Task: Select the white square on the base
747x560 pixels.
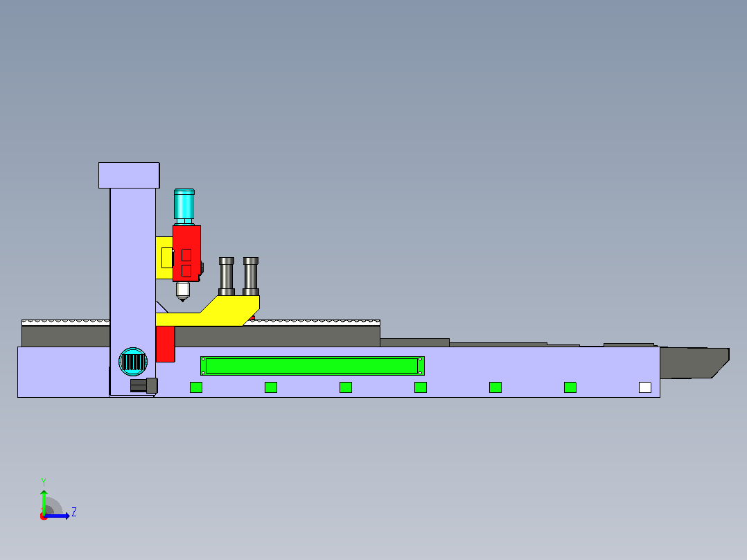Action: click(x=645, y=387)
